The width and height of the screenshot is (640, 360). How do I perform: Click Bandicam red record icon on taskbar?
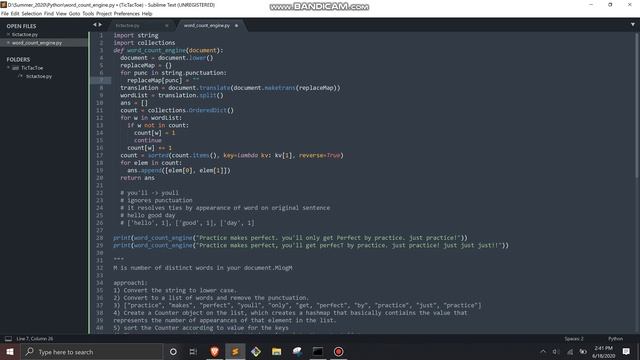point(338,351)
